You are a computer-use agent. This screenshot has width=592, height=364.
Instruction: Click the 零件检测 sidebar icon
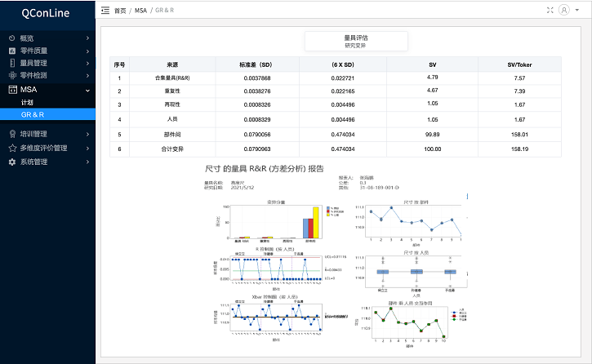12,75
